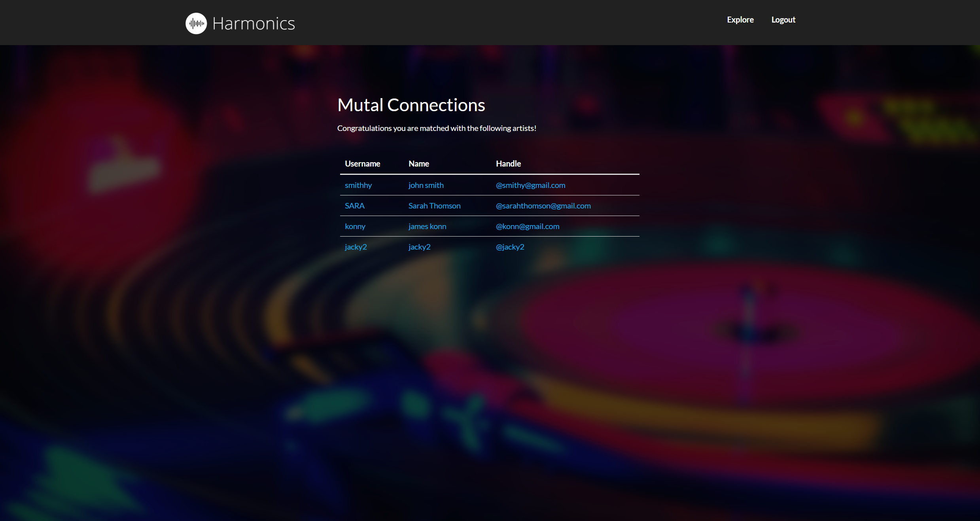The width and height of the screenshot is (980, 521).
Task: Open the Explore menu item
Action: click(x=740, y=20)
